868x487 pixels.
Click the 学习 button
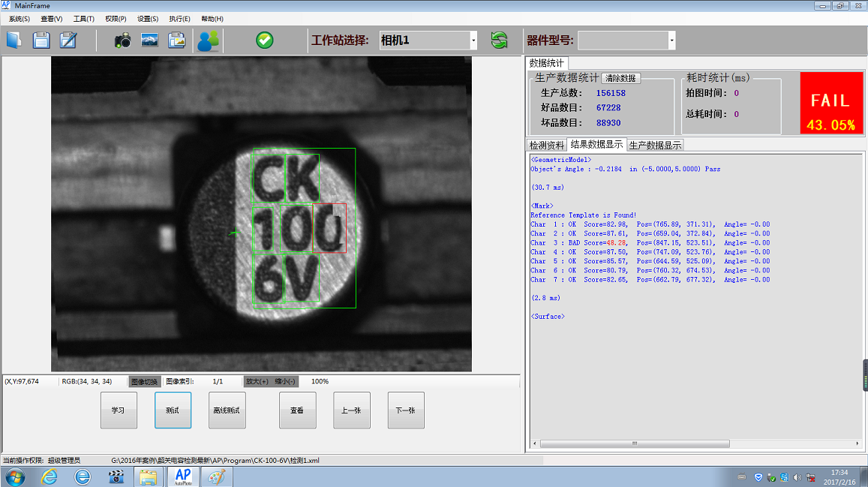[x=119, y=410]
